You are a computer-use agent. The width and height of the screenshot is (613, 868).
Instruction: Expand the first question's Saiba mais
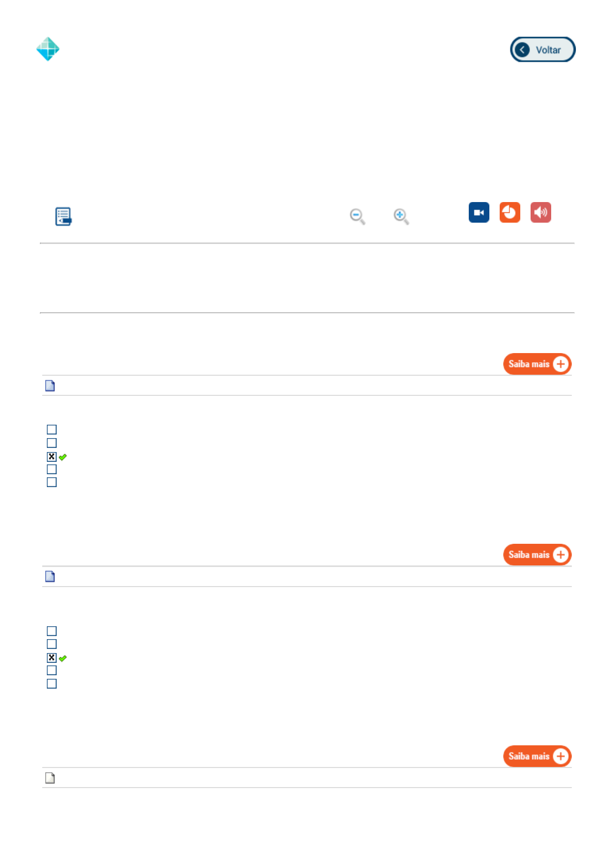pos(537,364)
